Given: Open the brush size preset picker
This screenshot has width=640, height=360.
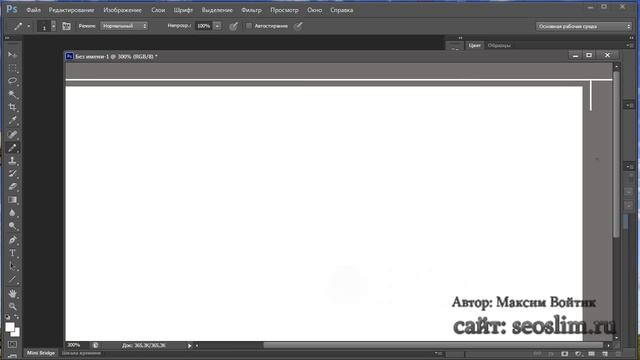Looking at the screenshot, I should tap(53, 26).
